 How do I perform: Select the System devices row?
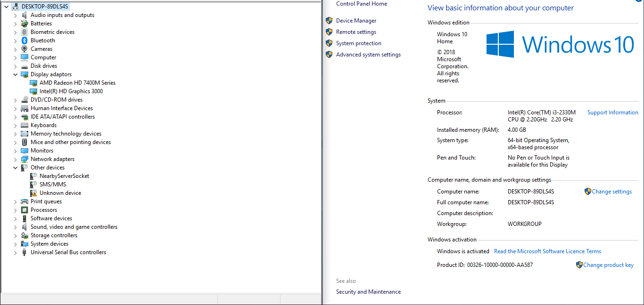click(x=50, y=244)
